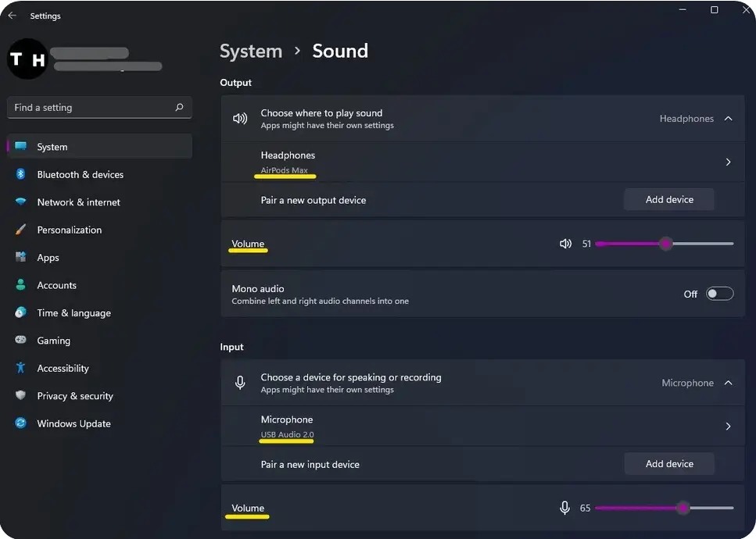Click the output volume value 51

586,244
